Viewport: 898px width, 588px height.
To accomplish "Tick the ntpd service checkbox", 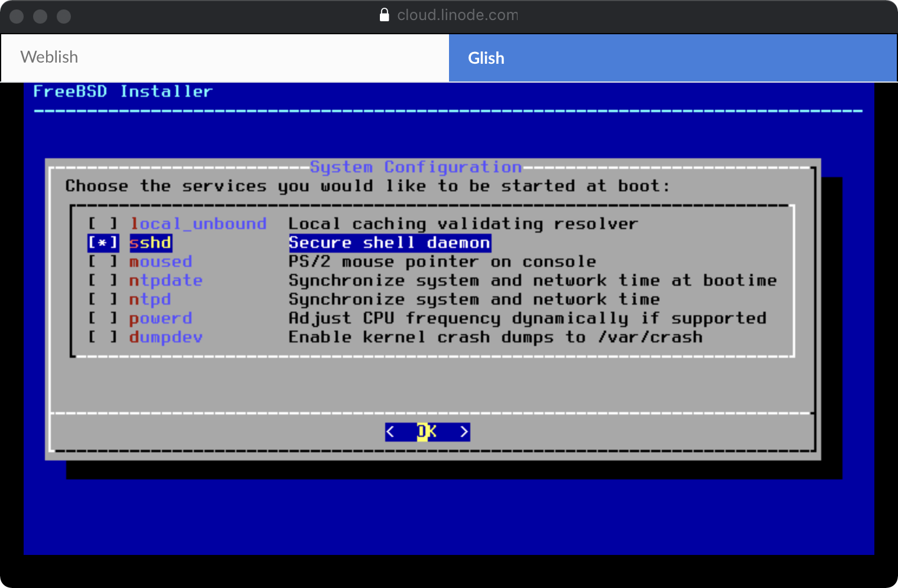I will (103, 299).
